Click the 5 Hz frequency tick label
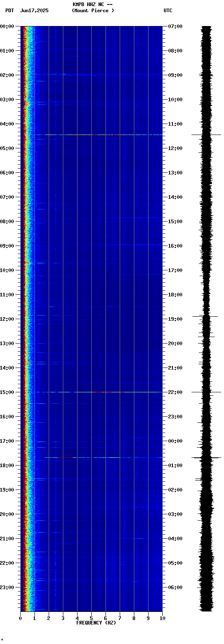The image size is (224, 644). [91, 618]
